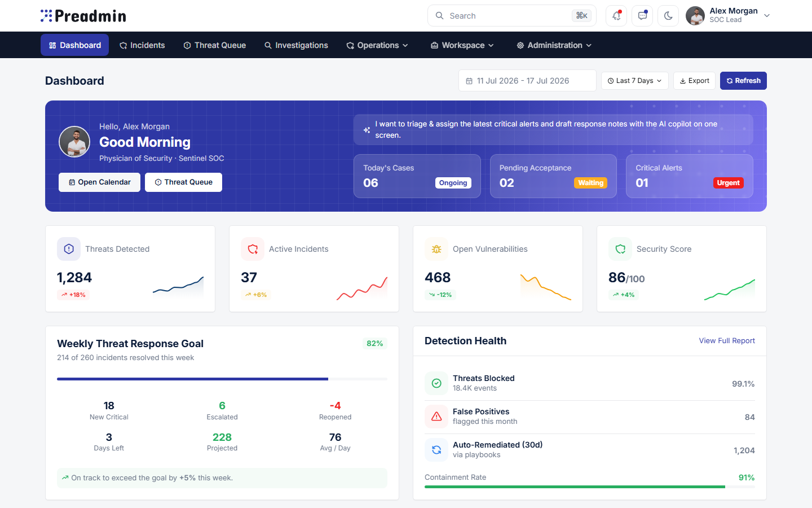Open the chat messages icon

click(642, 16)
